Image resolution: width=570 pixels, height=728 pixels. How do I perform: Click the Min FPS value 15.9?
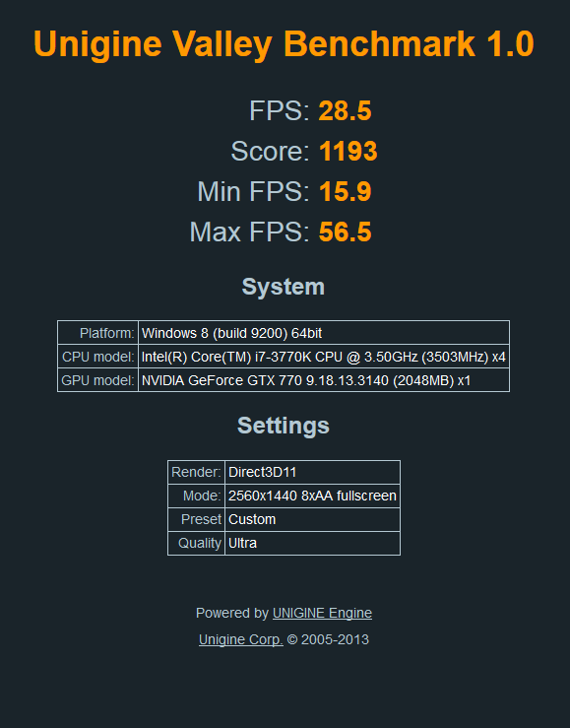346,191
